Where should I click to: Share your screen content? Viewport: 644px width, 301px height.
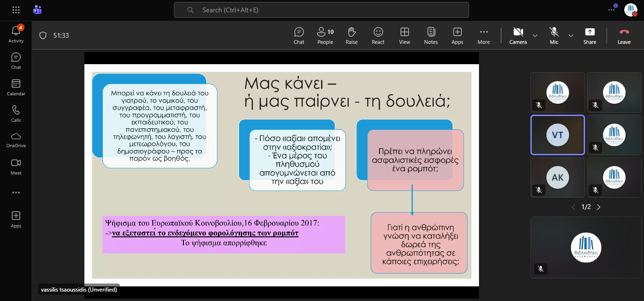coord(589,36)
